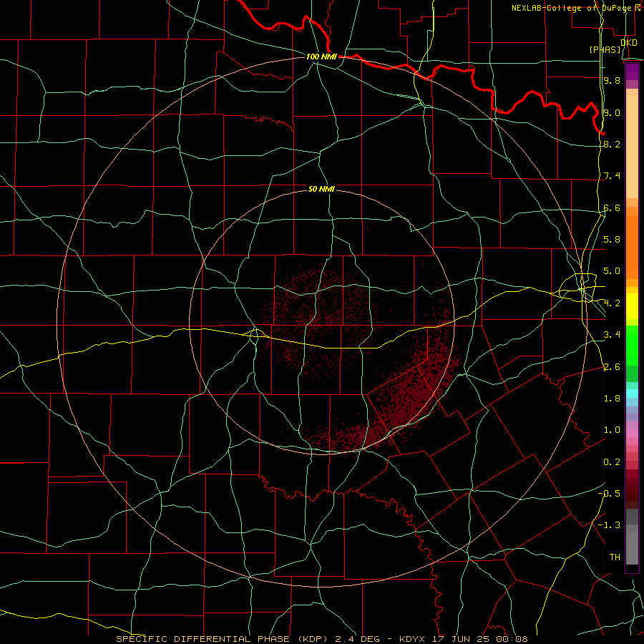644x644 pixels.
Task: Click the KDYX radar site identifier
Action: (412, 639)
